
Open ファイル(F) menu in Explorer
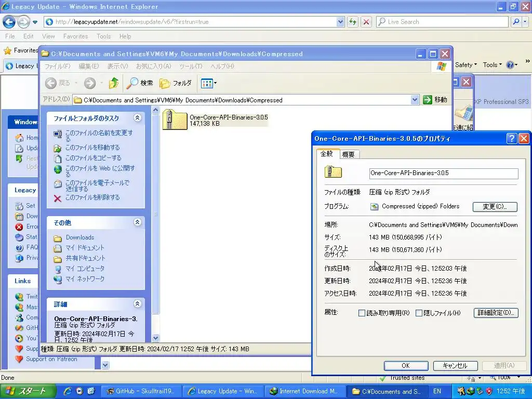pyautogui.click(x=57, y=66)
